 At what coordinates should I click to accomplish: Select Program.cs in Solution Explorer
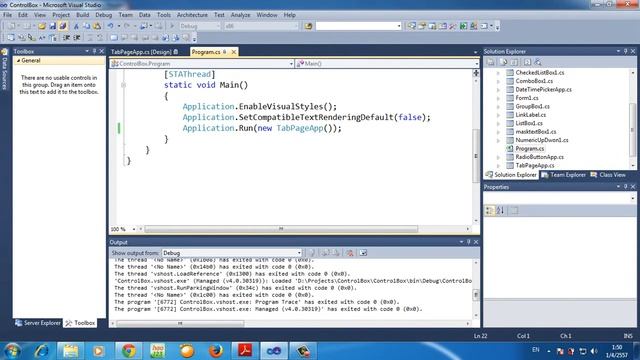(x=529, y=149)
